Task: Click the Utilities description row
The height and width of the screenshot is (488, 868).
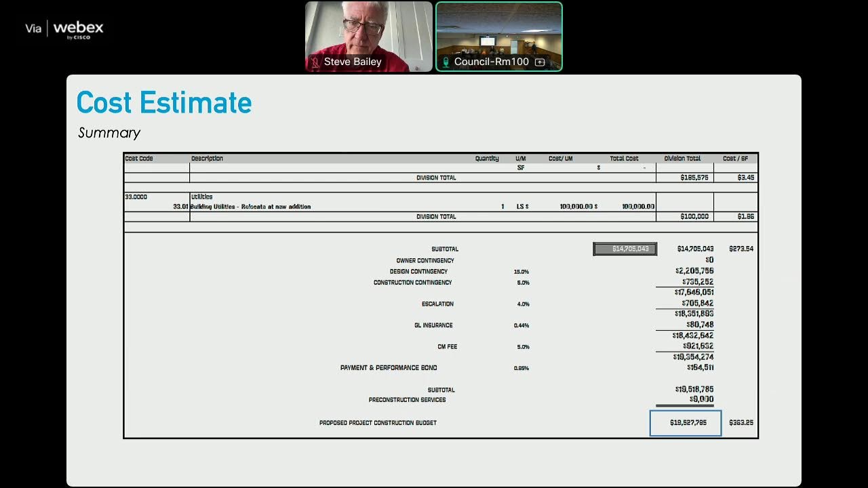Action: coord(201,197)
